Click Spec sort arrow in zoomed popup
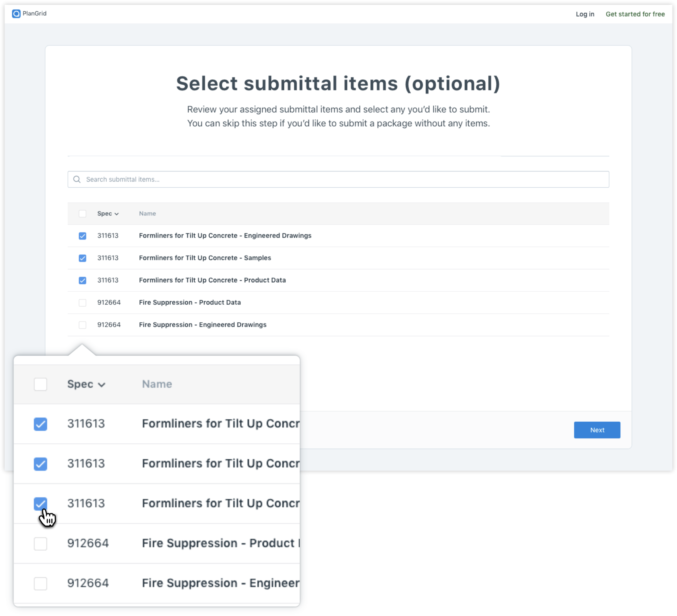The image size is (677, 616). pos(102,385)
